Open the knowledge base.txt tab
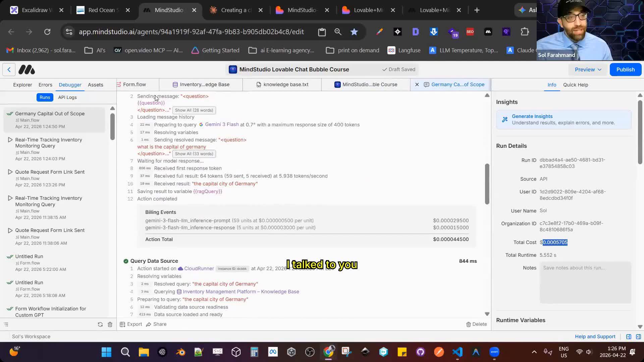 click(282, 84)
